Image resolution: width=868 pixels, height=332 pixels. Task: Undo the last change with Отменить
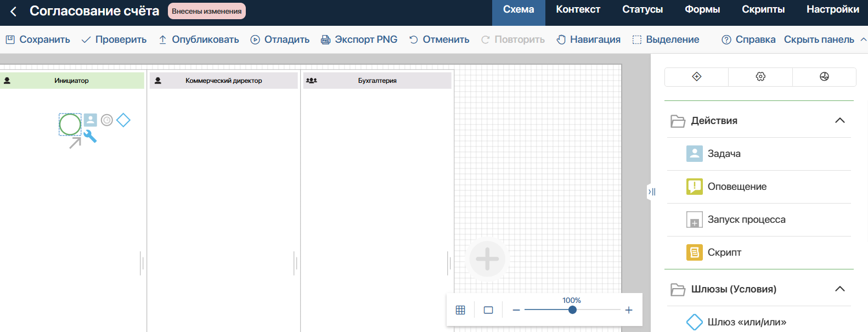[x=439, y=40]
